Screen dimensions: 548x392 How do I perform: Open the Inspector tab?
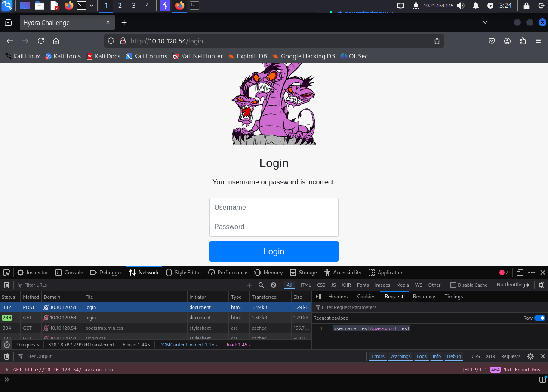pos(33,273)
